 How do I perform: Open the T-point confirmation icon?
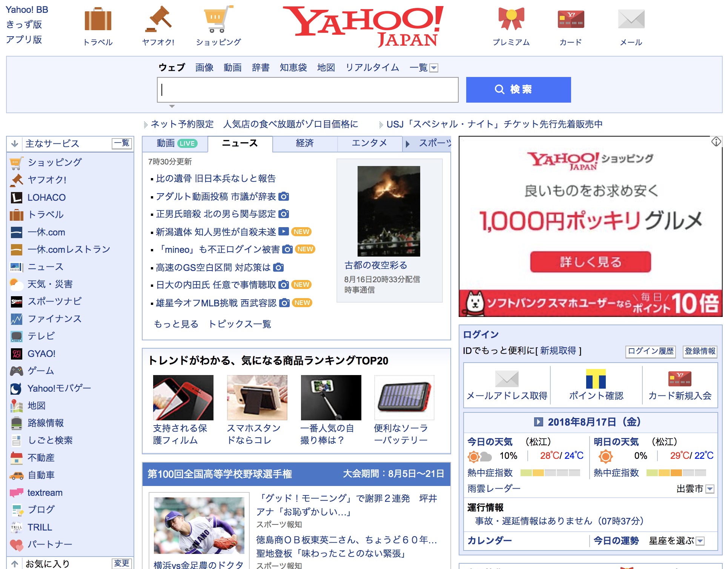point(596,379)
